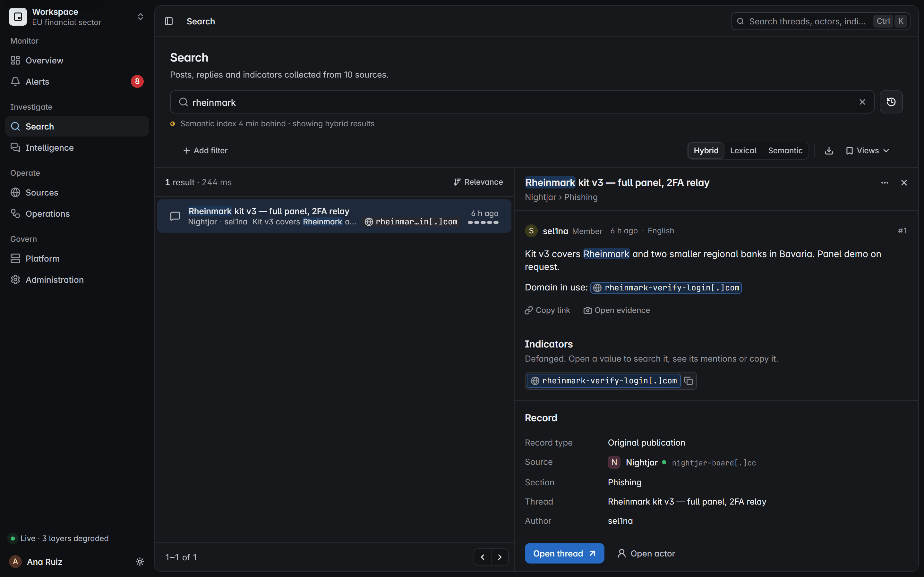
Task: Open search history clock icon
Action: point(891,102)
